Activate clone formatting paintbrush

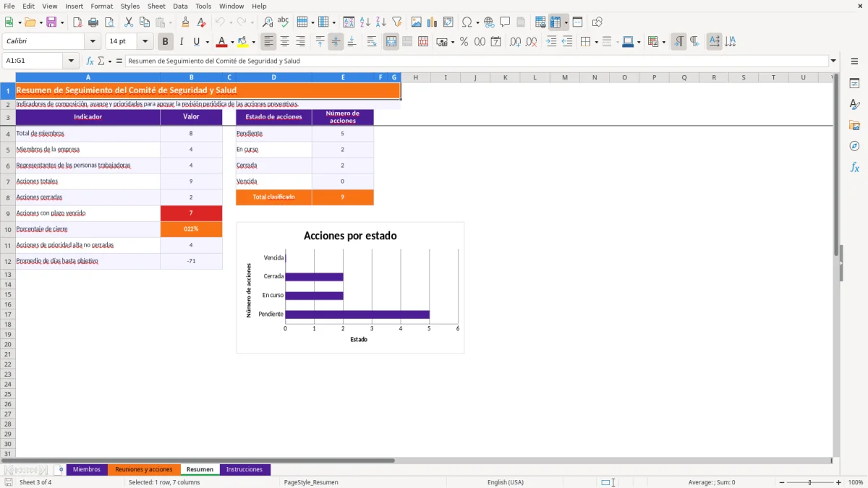(x=185, y=22)
